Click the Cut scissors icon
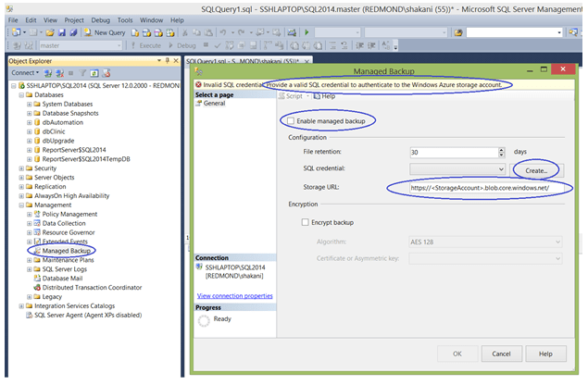588x385 pixels. pyautogui.click(x=185, y=33)
